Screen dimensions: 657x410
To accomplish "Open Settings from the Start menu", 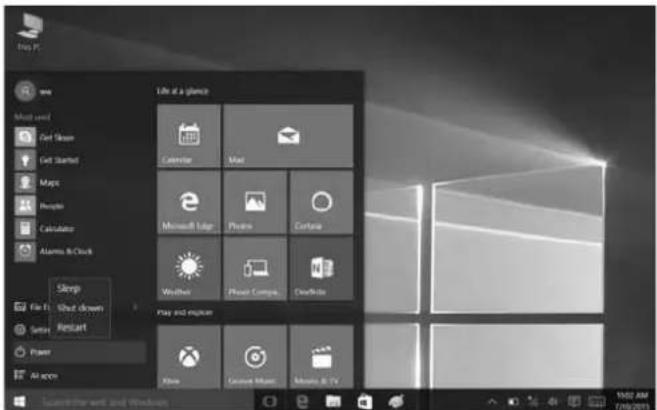I will [31, 330].
